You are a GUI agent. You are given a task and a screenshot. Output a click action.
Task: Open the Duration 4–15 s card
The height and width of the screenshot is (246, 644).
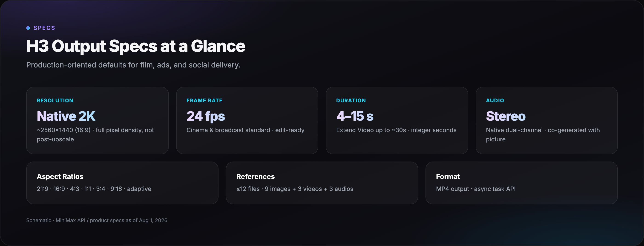pyautogui.click(x=397, y=120)
